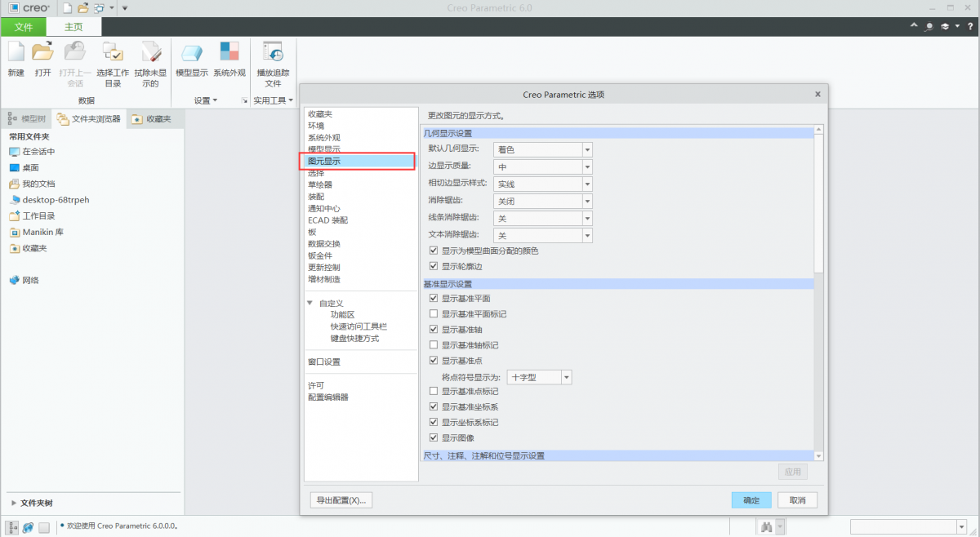
Task: Toggle 显示轮廓边 checkbox
Action: pyautogui.click(x=434, y=266)
